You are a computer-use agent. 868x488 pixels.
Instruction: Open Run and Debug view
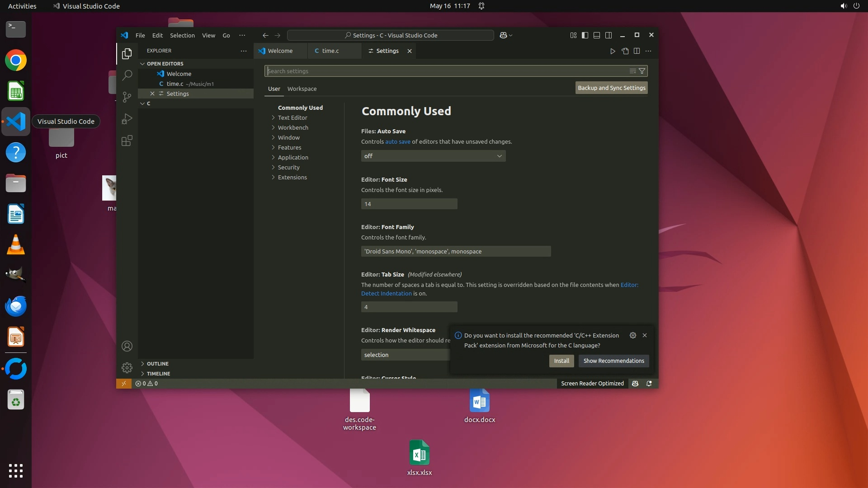tap(127, 119)
